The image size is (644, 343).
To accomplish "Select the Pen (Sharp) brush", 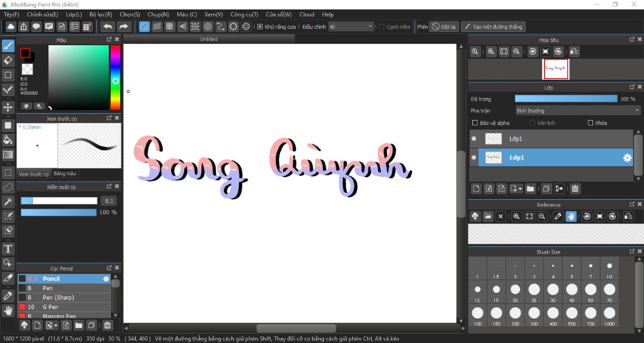I will point(64,298).
